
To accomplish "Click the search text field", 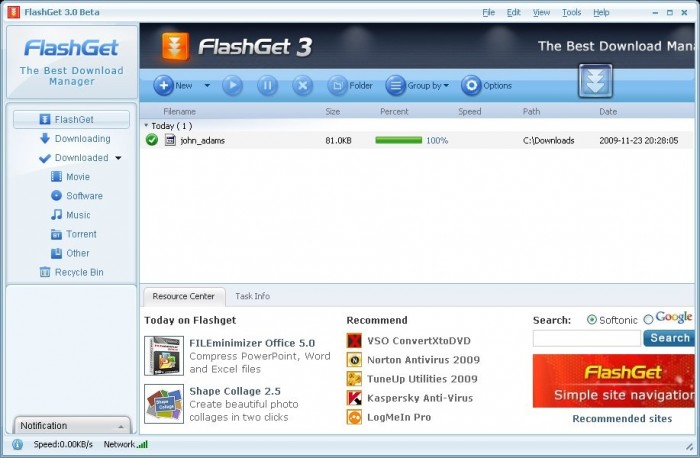I will pyautogui.click(x=587, y=338).
